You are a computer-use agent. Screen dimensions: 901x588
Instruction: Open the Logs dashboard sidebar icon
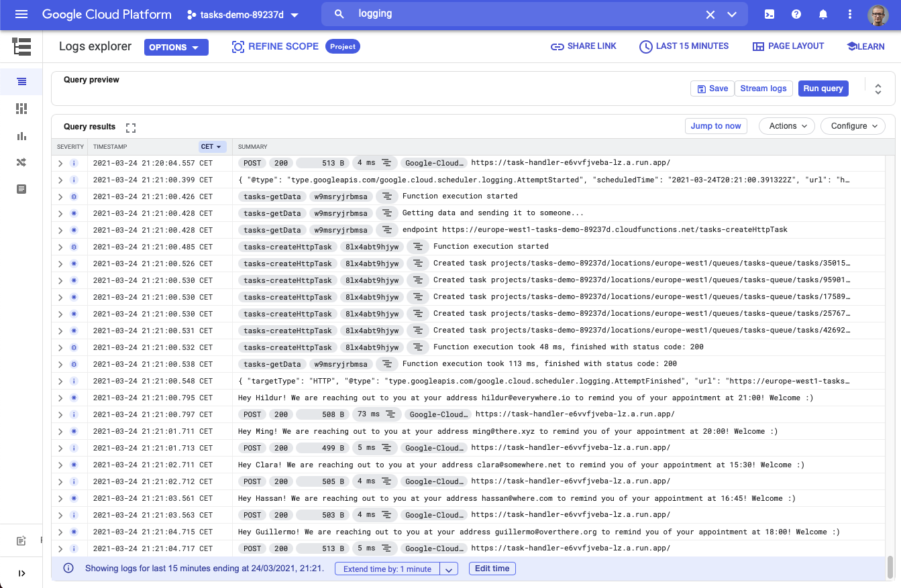(x=21, y=109)
